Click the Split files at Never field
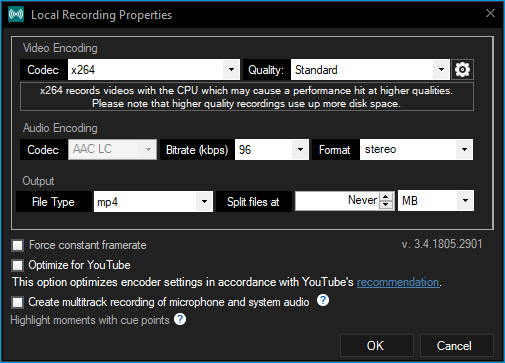Image resolution: width=505 pixels, height=363 pixels. (337, 201)
